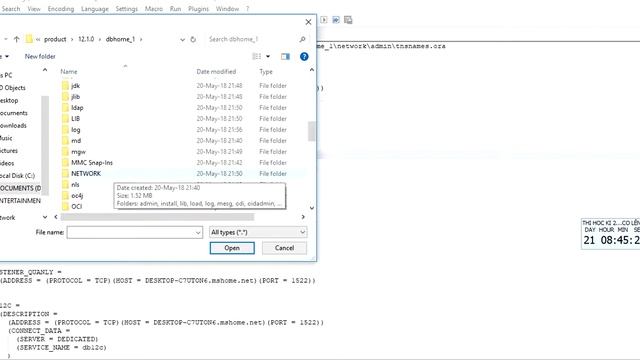The image size is (640, 360).
Task: Open the Organize dropdown arrow
Action: tap(7, 56)
